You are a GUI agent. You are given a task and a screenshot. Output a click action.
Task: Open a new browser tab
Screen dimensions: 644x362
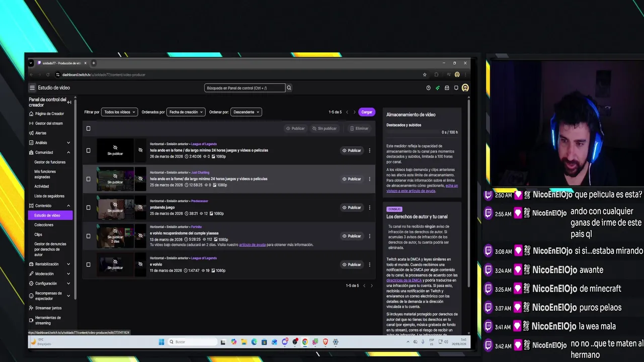[x=94, y=63]
